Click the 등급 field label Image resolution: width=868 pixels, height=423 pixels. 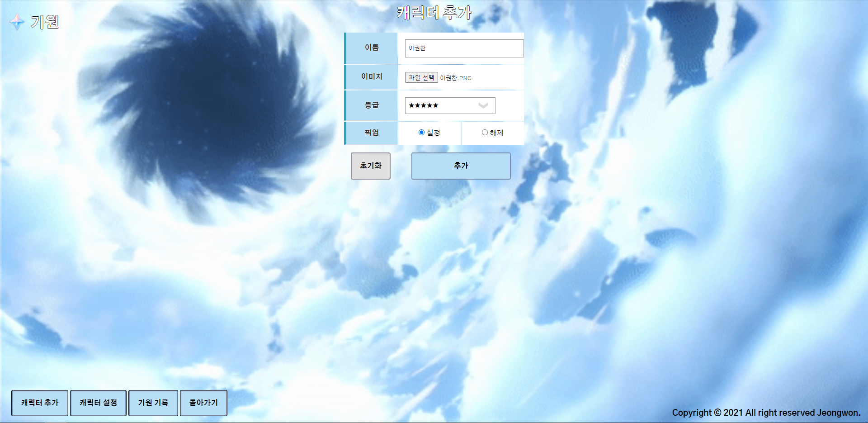[372, 105]
